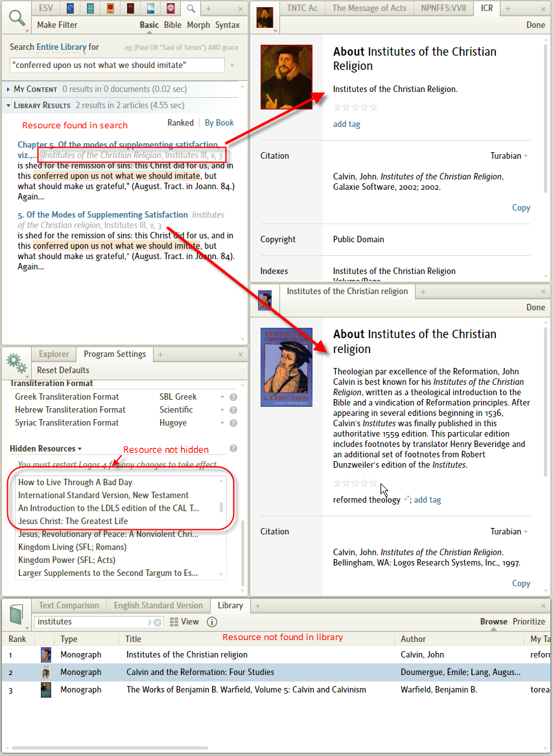
Task: Click help icon for Hebrew Transliteration Format
Action: tap(233, 410)
